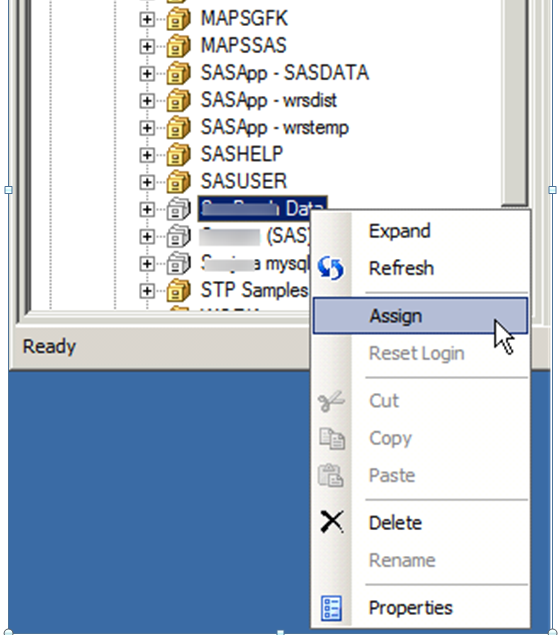The width and height of the screenshot is (558, 635).
Task: Select the MAPSGFK tree item label
Action: (x=244, y=19)
